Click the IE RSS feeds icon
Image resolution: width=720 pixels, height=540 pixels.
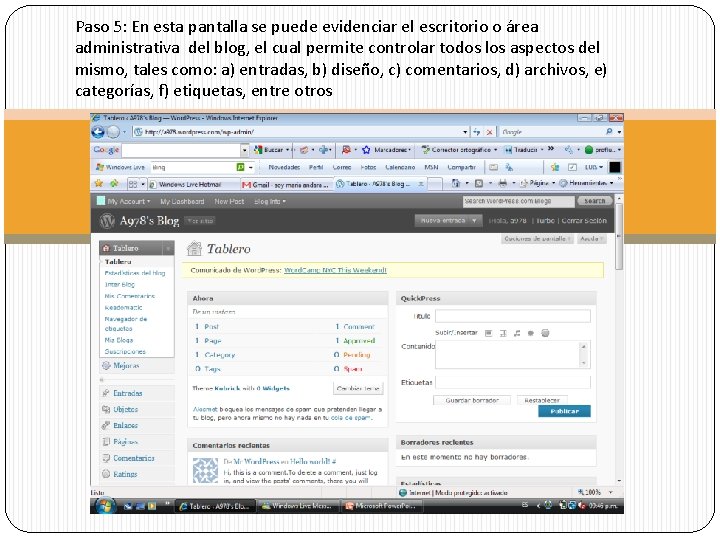[479, 183]
